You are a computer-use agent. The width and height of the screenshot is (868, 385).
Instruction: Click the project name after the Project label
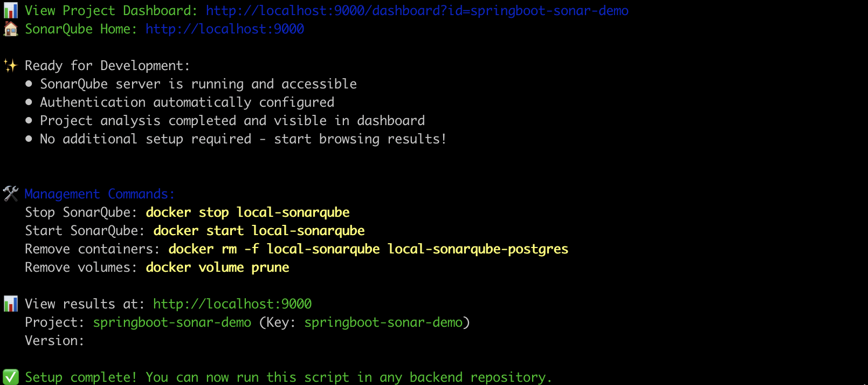pos(172,322)
